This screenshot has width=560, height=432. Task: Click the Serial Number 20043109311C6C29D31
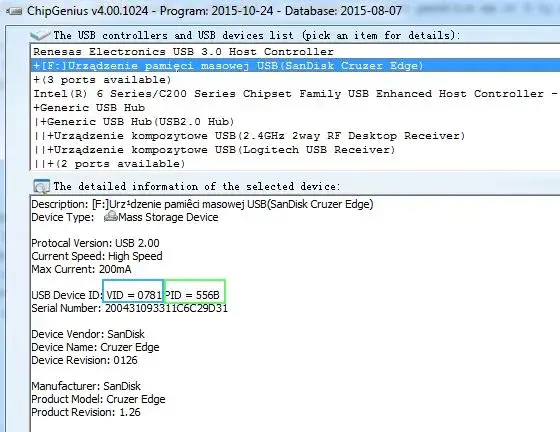[166, 308]
